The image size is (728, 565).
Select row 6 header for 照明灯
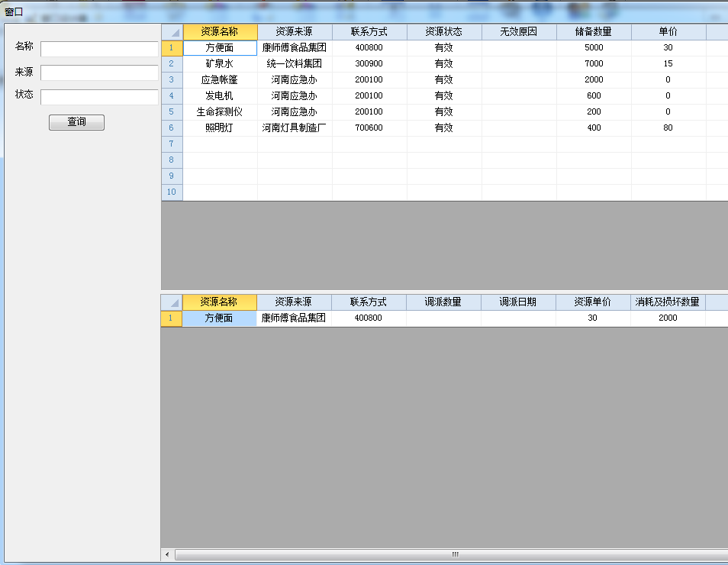[x=172, y=128]
